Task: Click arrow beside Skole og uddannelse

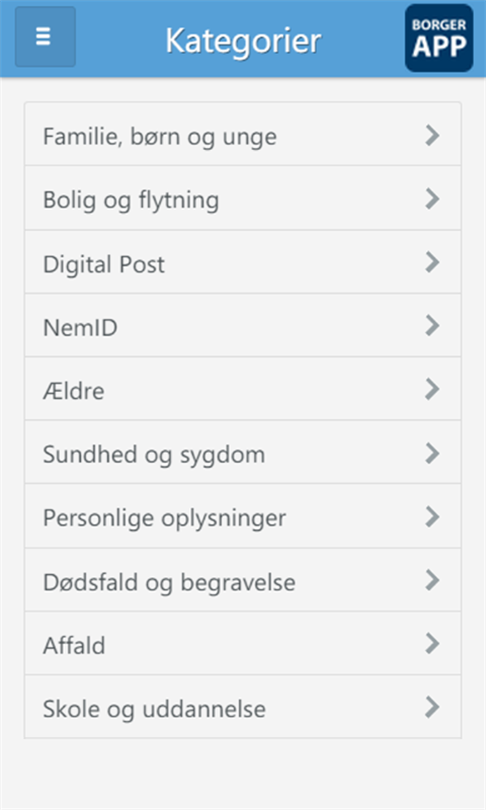Action: tap(432, 707)
